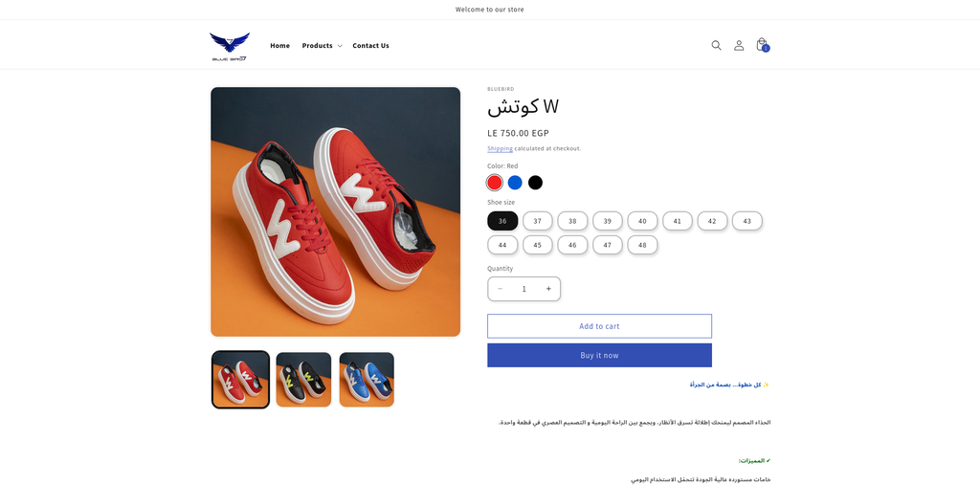Select the black color swatch
Viewport: 980px width, 485px height.
click(x=535, y=183)
